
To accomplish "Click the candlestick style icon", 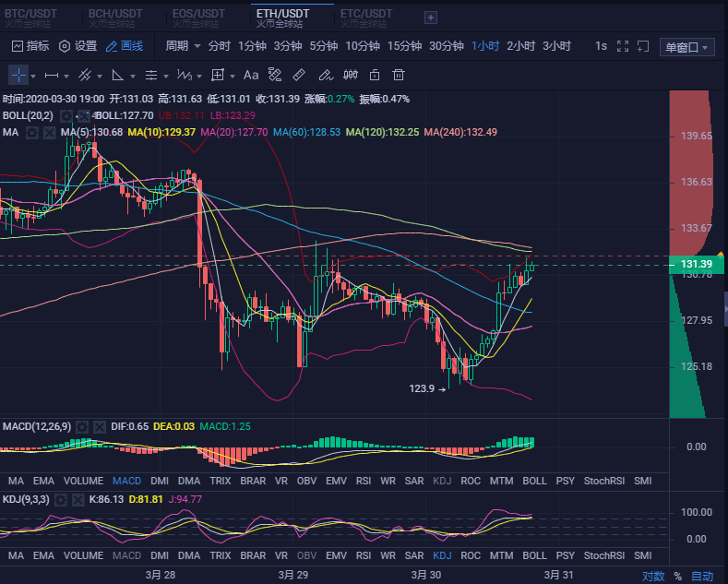I will click(x=351, y=75).
